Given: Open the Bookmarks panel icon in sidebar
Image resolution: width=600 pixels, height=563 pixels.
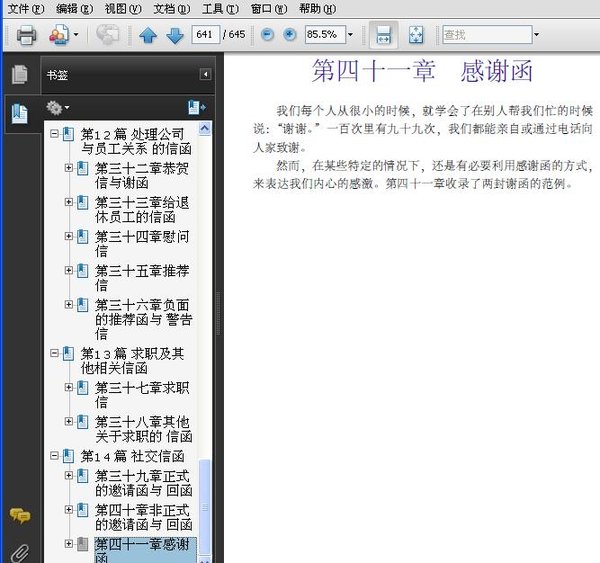Looking at the screenshot, I should [x=20, y=114].
